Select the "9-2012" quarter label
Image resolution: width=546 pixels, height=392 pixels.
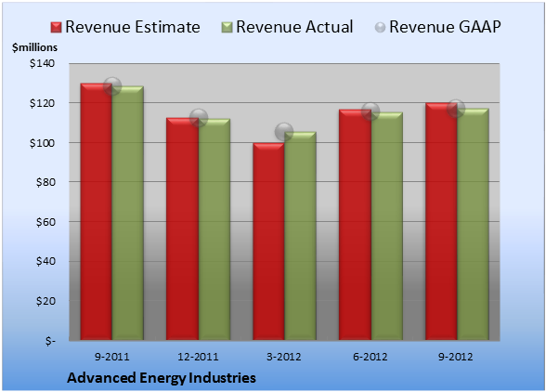456,357
